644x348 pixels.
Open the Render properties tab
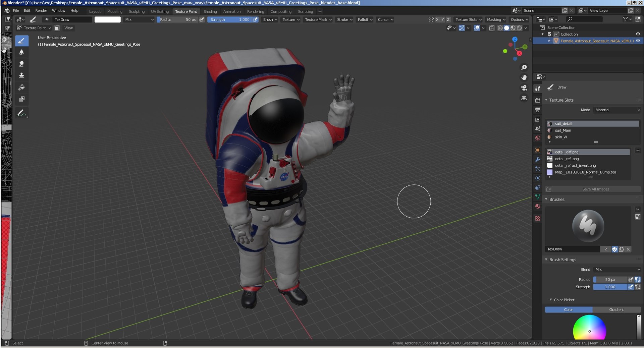[538, 100]
